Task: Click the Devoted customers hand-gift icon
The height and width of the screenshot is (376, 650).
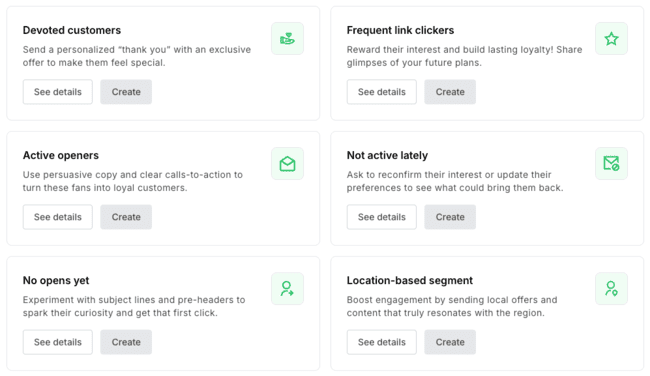Action: (x=287, y=39)
